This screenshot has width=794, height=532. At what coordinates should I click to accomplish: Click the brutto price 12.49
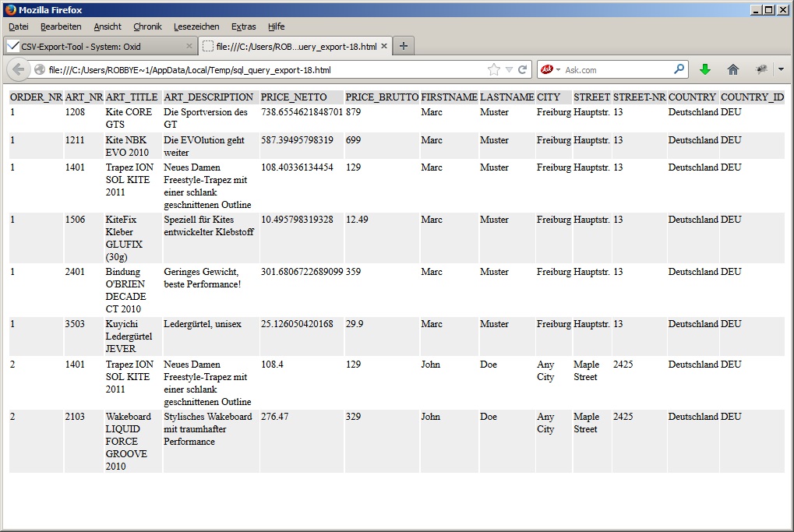tap(357, 219)
